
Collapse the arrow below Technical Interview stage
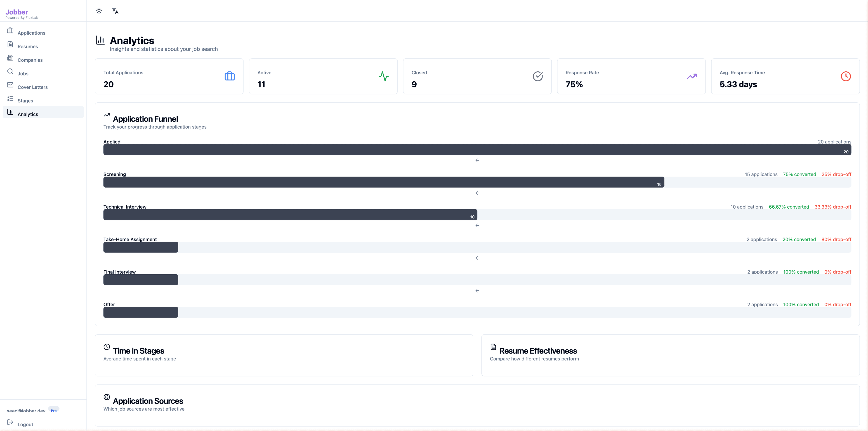477,225
